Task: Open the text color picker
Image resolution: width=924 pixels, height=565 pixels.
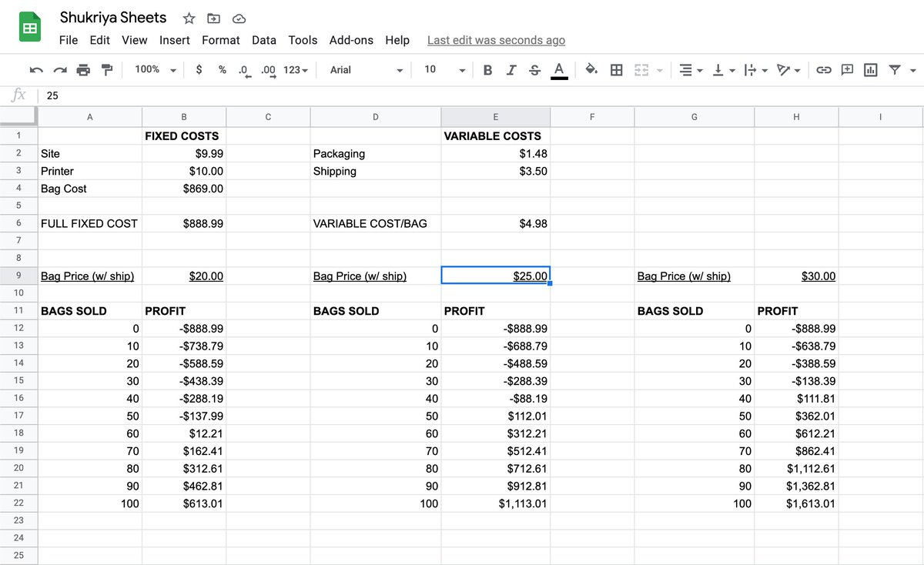Action: [560, 69]
